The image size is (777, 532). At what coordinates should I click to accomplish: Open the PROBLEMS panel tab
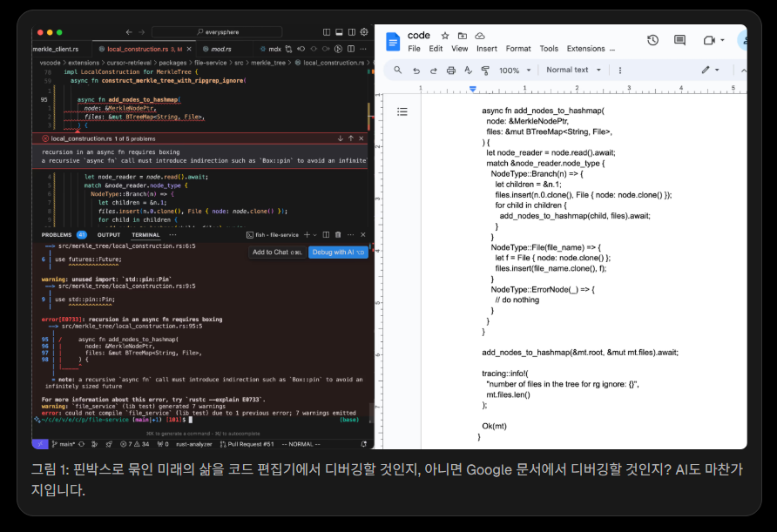(57, 235)
